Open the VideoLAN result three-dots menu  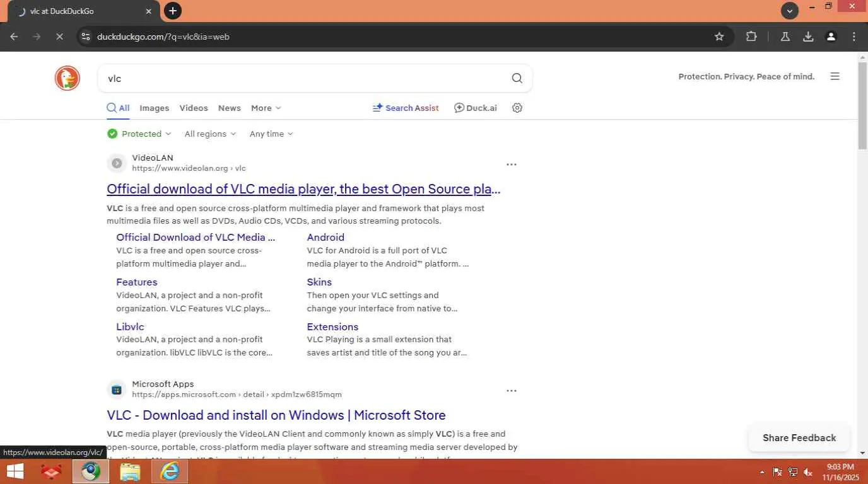(x=512, y=164)
